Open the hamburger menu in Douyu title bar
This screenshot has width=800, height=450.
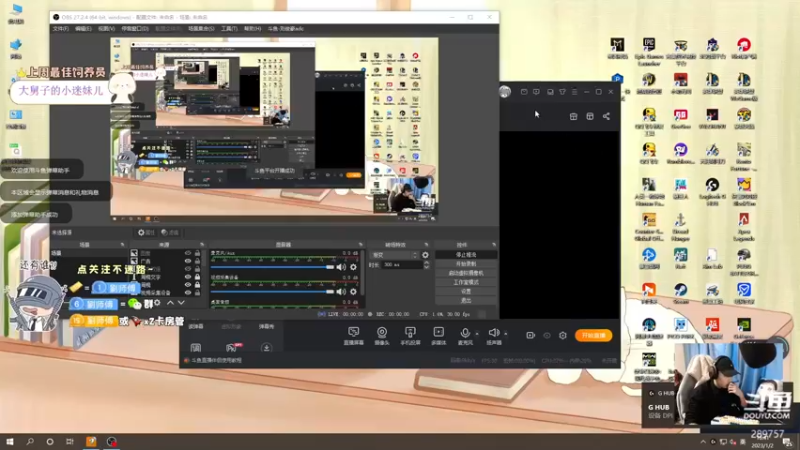(x=574, y=92)
